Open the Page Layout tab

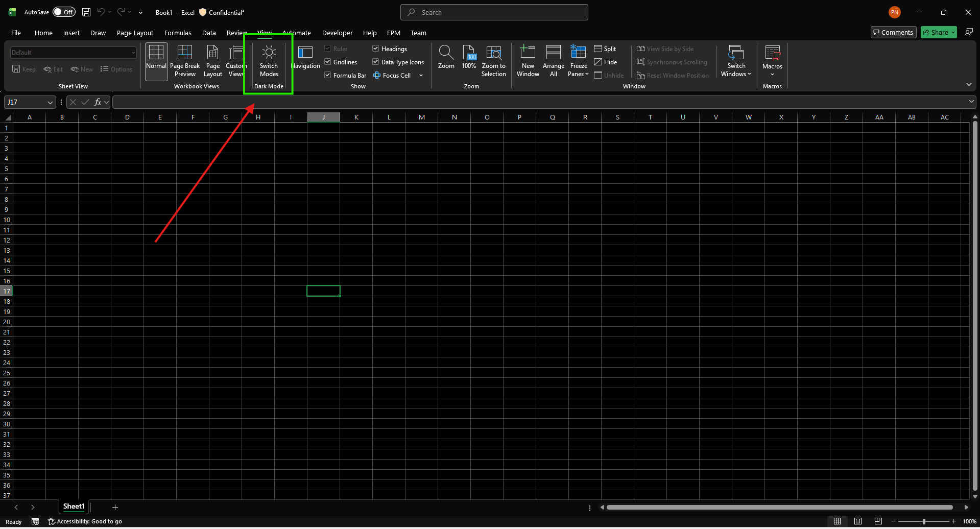coord(135,33)
